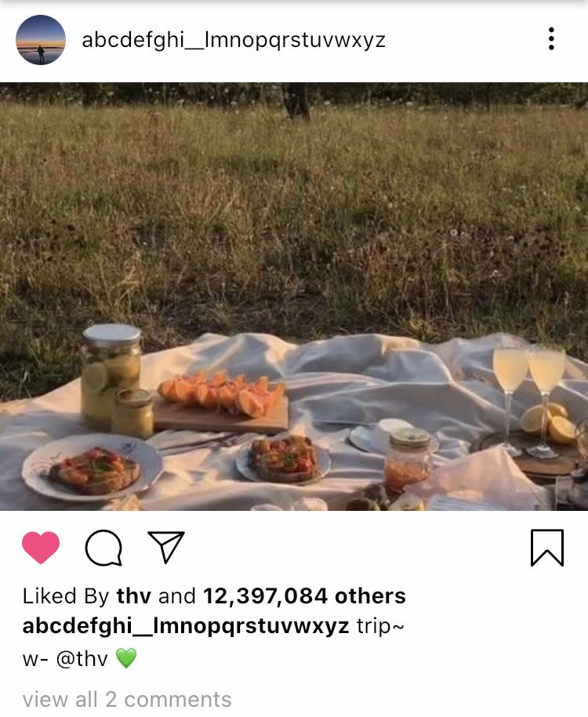Tap the orange slices on the cutting board
This screenshot has width=588, height=717.
pos(222,393)
